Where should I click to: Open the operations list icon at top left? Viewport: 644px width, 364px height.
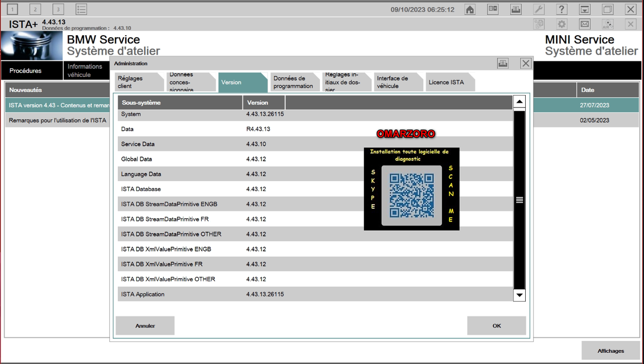81,9
